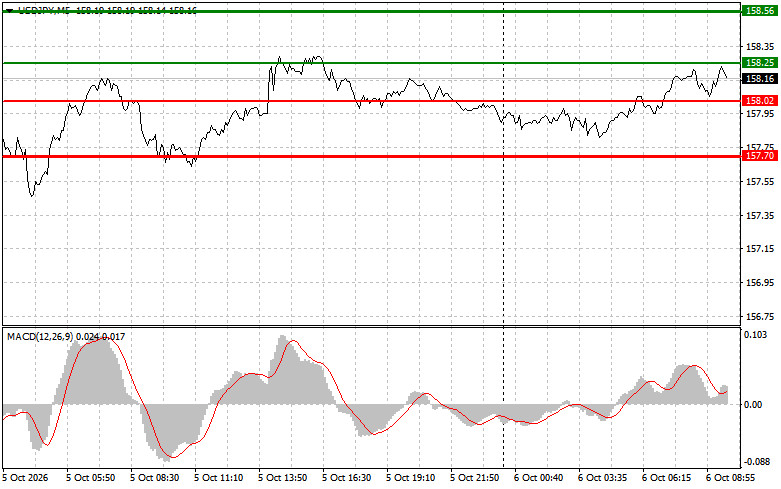Screen dimensions: 781x489
Task: Click the 5 Oct 11:10 time label
Action: tap(218, 478)
